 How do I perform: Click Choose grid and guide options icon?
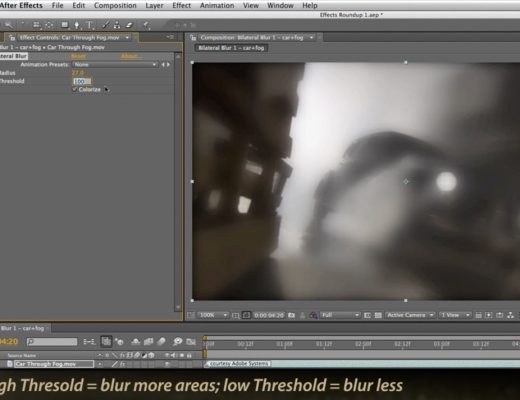[235, 315]
